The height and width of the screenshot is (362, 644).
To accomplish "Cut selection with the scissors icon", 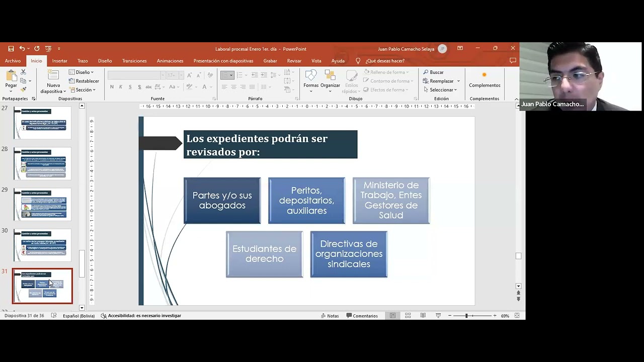I will pos(23,72).
